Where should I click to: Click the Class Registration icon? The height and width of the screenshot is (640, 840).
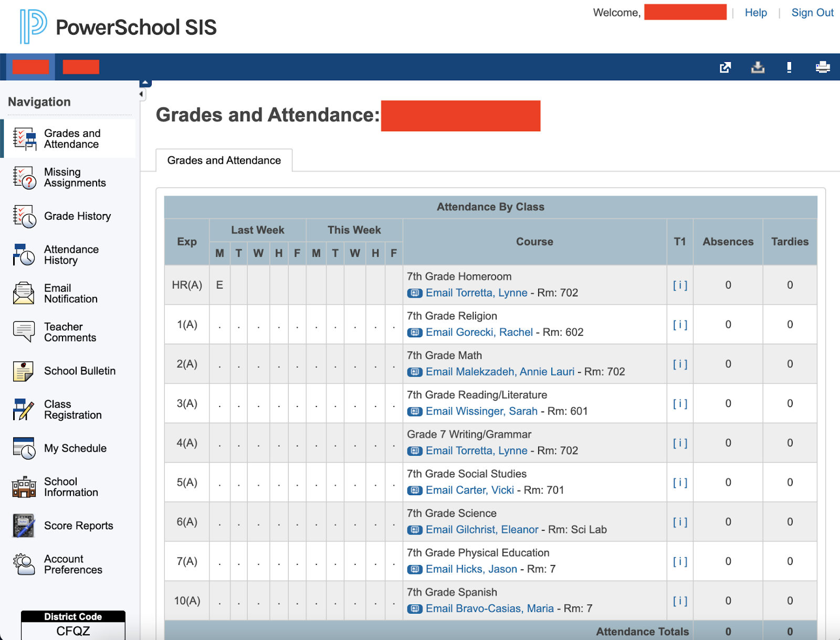click(x=24, y=410)
